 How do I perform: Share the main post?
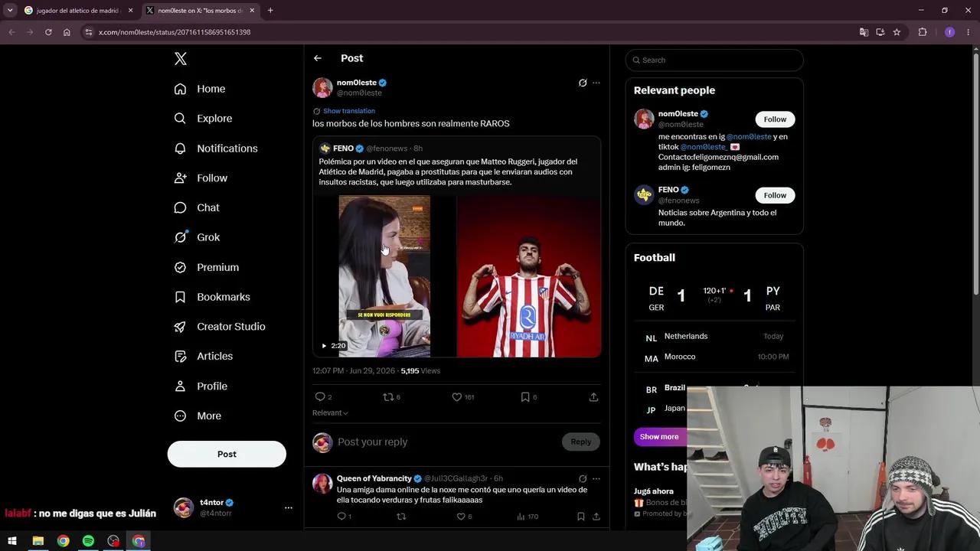593,397
